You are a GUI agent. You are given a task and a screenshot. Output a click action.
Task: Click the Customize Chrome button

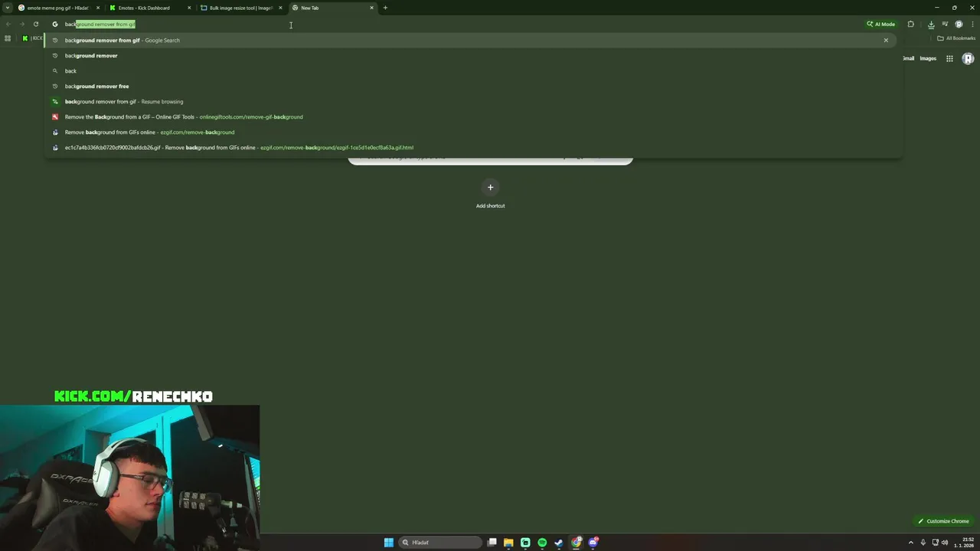click(943, 521)
